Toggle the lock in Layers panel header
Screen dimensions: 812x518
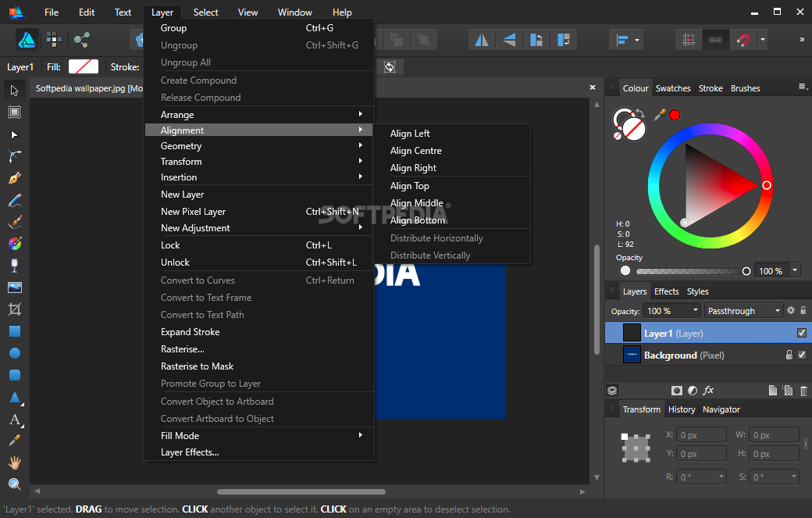point(803,310)
